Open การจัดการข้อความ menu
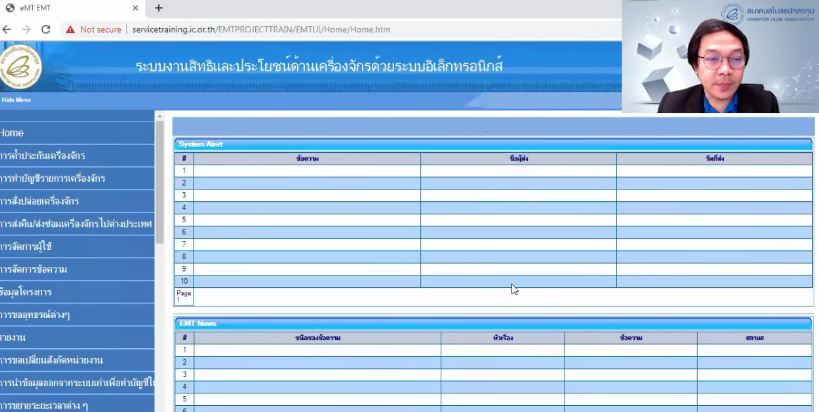 pyautogui.click(x=77, y=269)
